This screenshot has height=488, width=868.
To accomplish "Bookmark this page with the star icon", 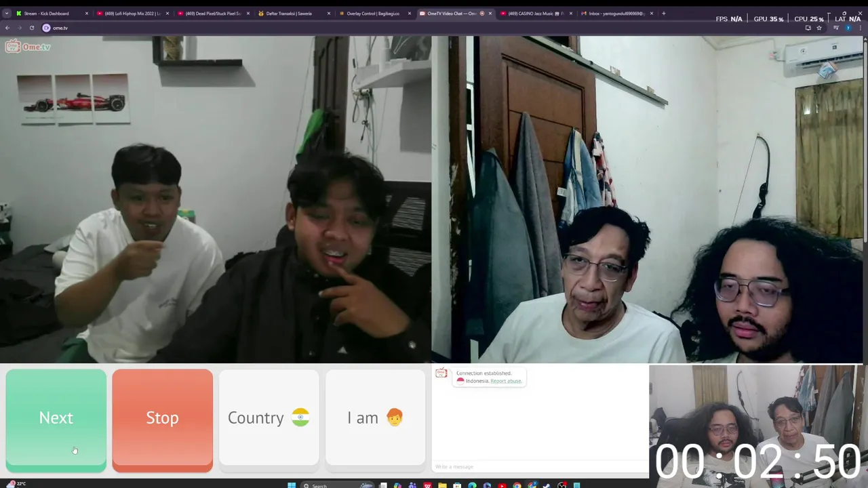I will point(818,28).
